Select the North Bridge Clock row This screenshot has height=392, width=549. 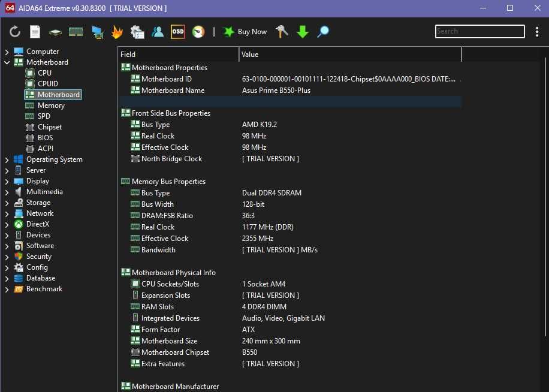point(290,159)
